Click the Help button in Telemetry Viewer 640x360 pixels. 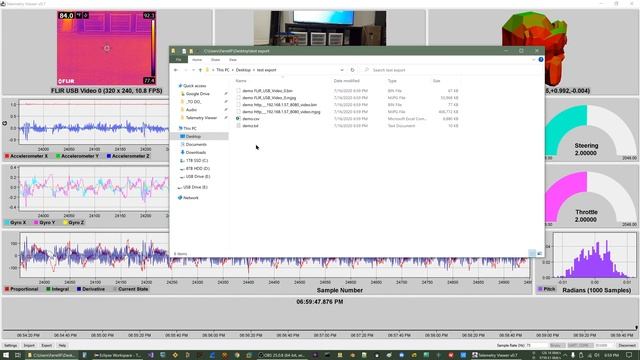(62, 345)
